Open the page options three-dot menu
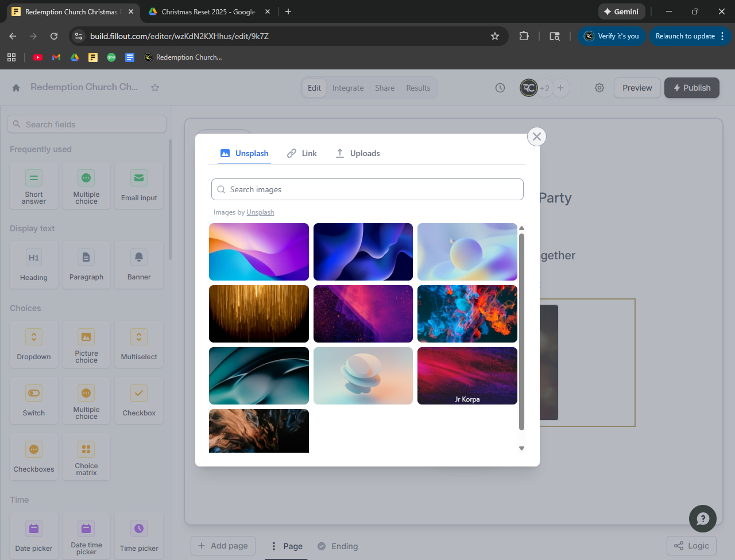This screenshot has width=735, height=560. click(274, 546)
